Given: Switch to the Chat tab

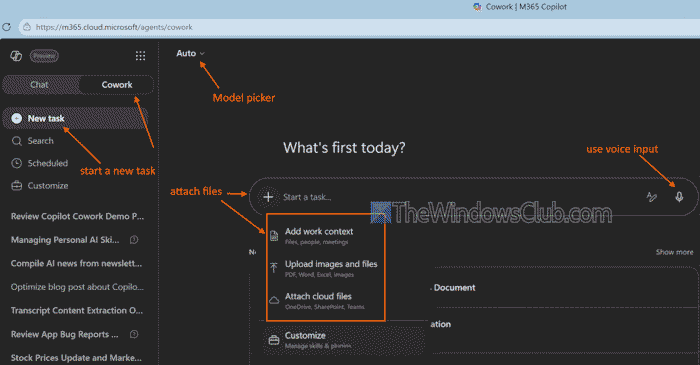Looking at the screenshot, I should coord(40,85).
